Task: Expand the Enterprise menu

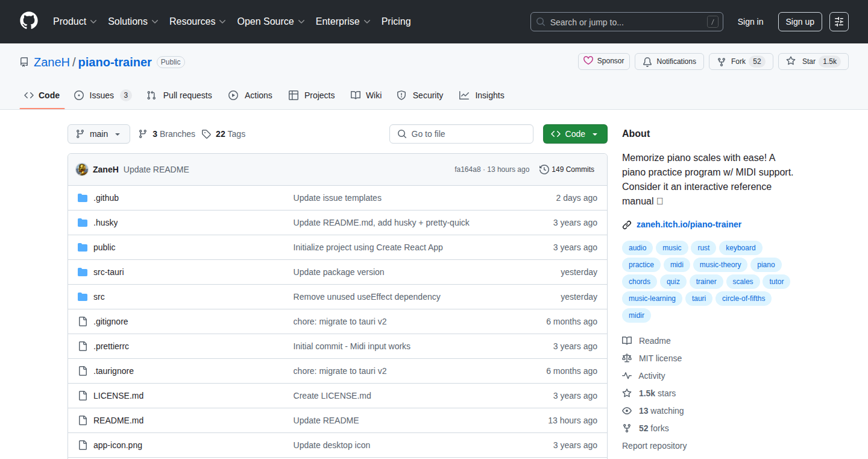Action: coord(343,21)
